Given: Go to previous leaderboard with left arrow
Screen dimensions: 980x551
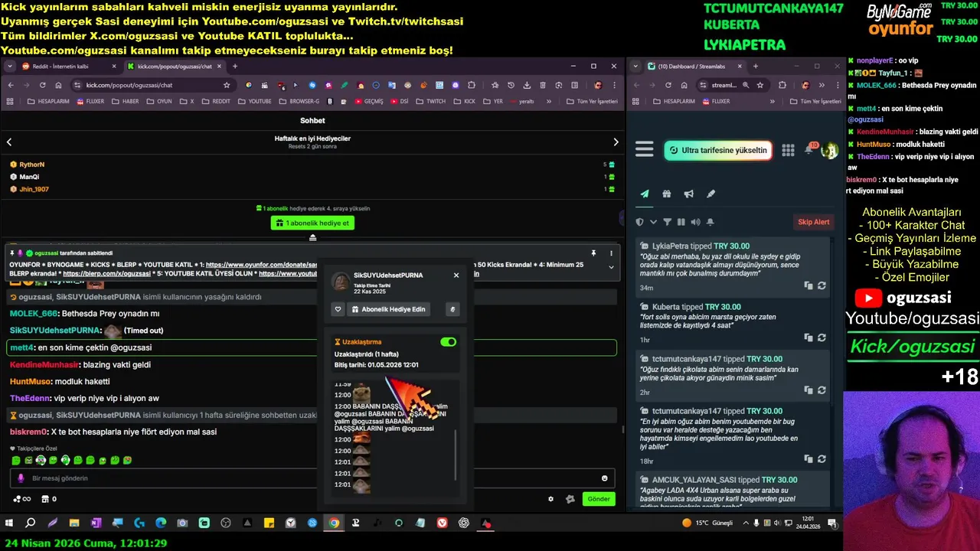Looking at the screenshot, I should click(x=9, y=142).
